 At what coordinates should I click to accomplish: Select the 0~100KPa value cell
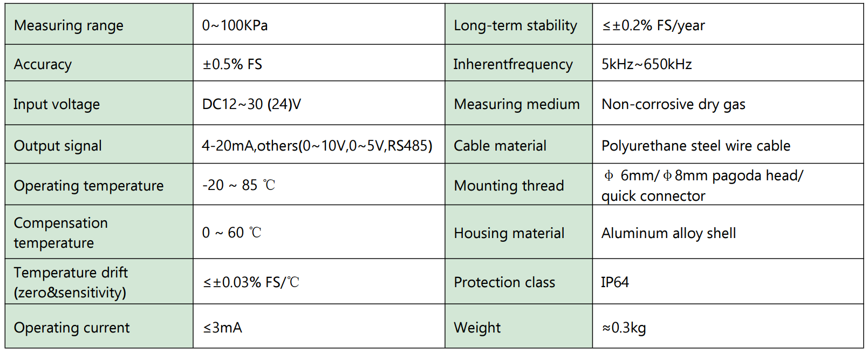coord(235,25)
